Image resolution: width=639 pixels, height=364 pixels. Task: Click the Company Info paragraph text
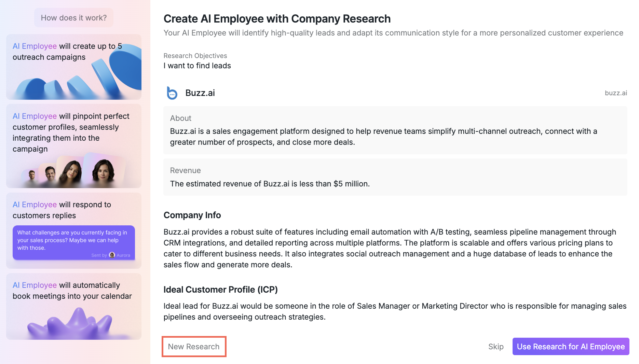tap(390, 248)
